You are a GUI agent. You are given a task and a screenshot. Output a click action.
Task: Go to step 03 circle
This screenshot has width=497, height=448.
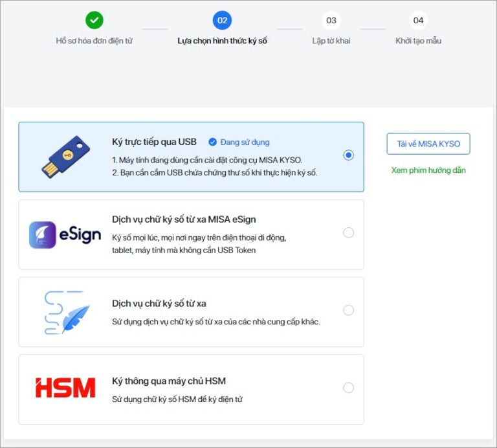[331, 20]
